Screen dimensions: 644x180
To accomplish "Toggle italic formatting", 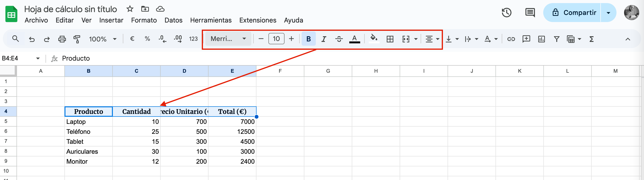I will [x=324, y=39].
